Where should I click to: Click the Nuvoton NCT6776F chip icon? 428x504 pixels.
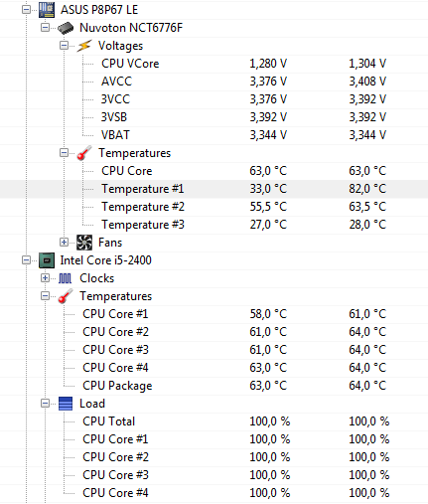coord(66,28)
